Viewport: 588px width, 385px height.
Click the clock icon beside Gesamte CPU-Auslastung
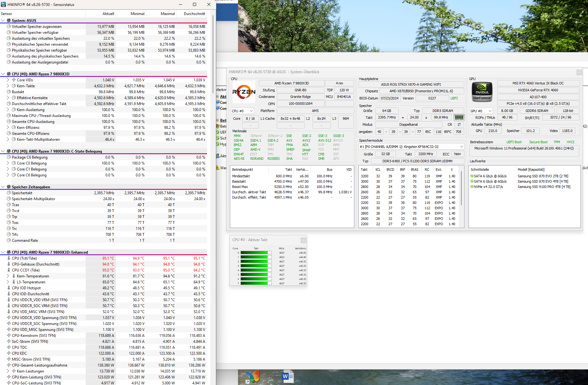coord(9,122)
